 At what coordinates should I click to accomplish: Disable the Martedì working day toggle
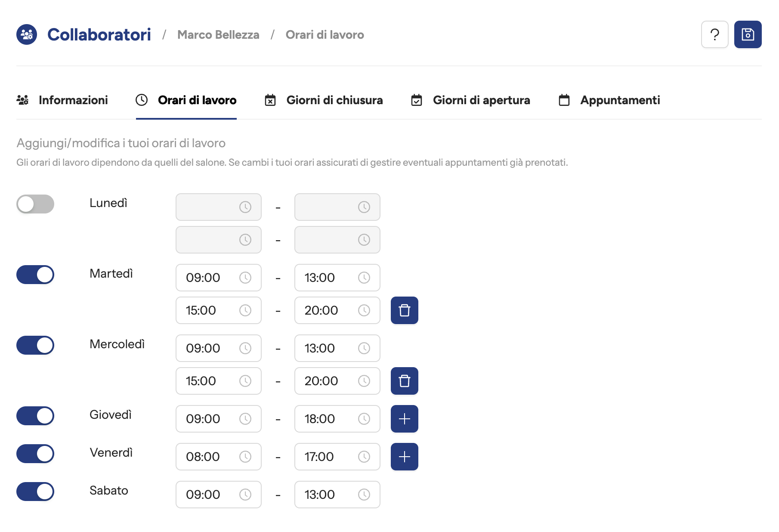[x=35, y=275]
